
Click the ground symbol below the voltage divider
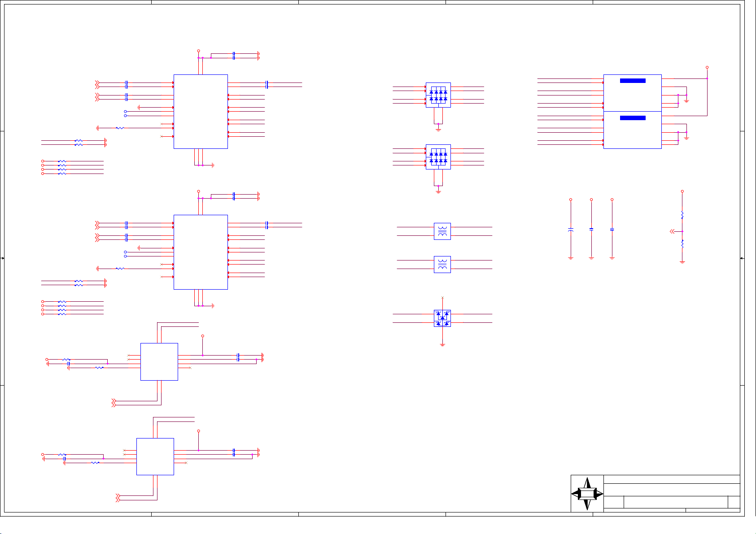pos(682,262)
